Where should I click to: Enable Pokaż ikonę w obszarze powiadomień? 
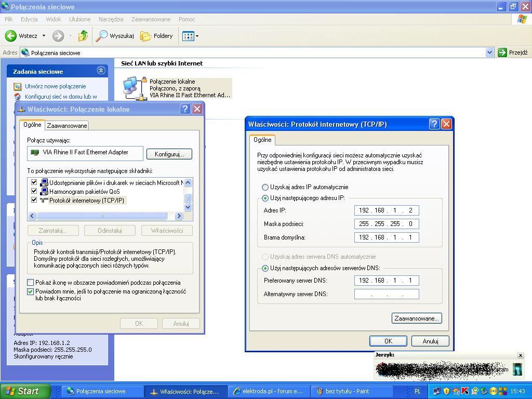click(x=31, y=282)
